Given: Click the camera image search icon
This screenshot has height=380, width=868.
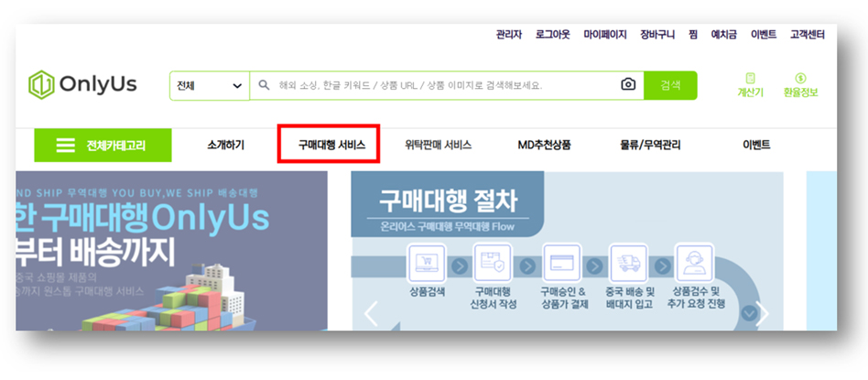Looking at the screenshot, I should pyautogui.click(x=628, y=85).
